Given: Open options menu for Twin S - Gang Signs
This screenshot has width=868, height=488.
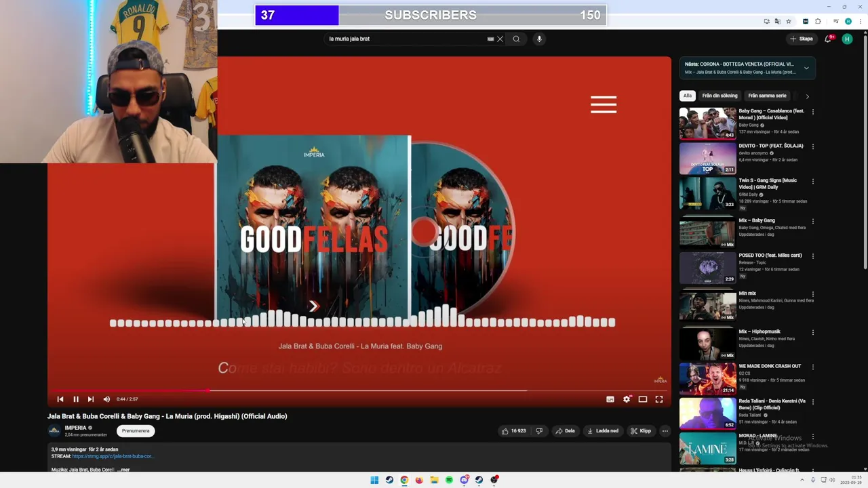Looking at the screenshot, I should (x=812, y=182).
